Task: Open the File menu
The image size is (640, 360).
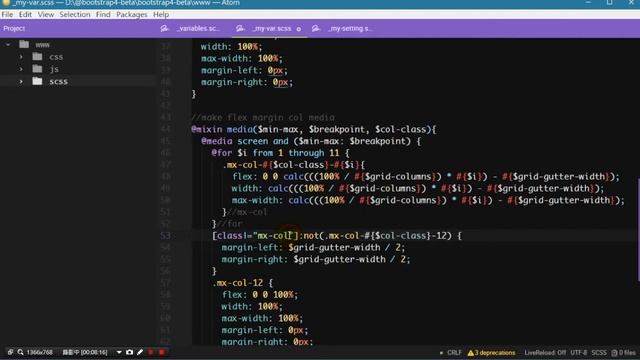Action: click(7, 14)
